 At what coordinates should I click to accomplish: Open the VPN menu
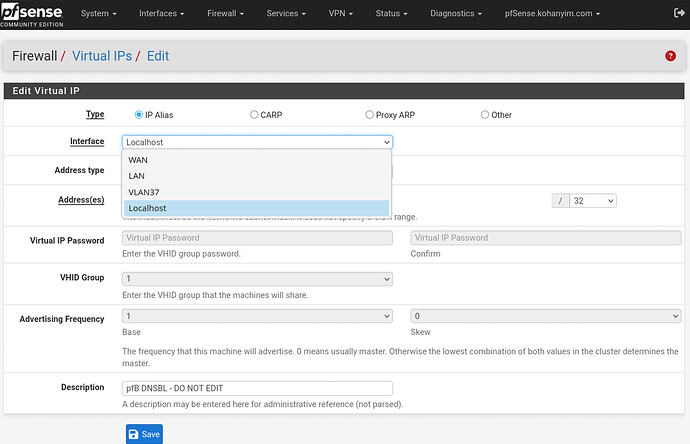tap(341, 13)
